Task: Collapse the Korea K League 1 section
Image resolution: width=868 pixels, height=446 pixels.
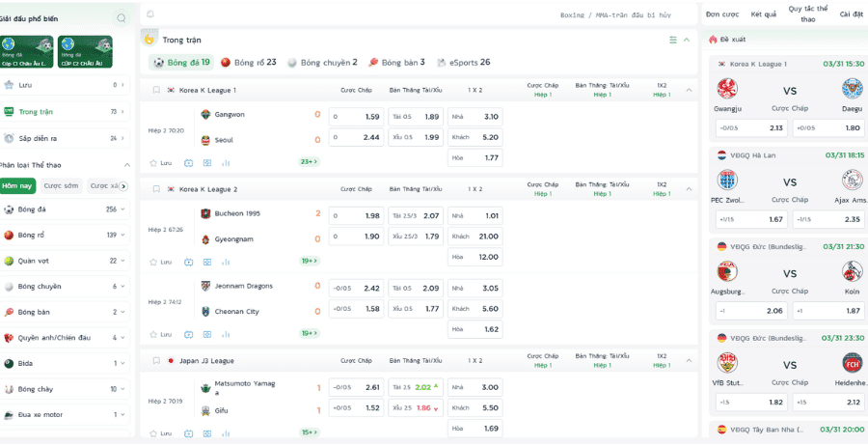Action: tap(689, 90)
